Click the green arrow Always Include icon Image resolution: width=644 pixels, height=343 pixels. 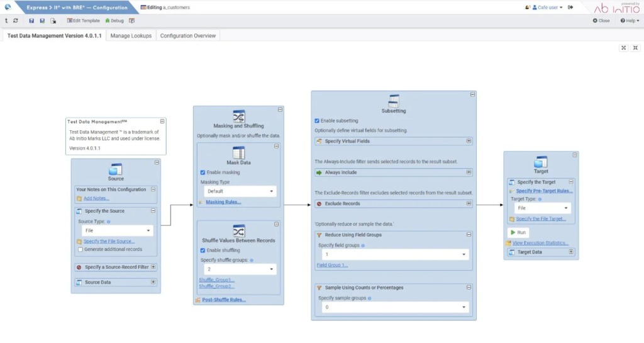(x=319, y=172)
